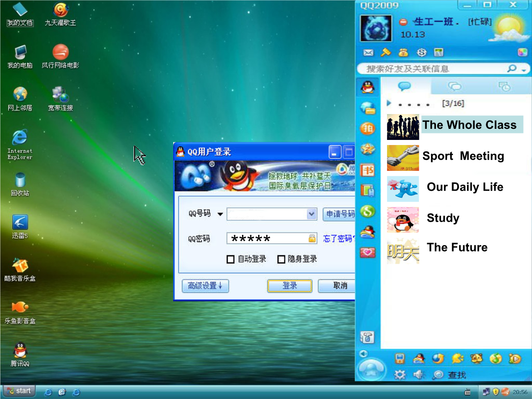Switch to the contacts chat bubble tab
This screenshot has height=399, width=532.
coord(405,86)
